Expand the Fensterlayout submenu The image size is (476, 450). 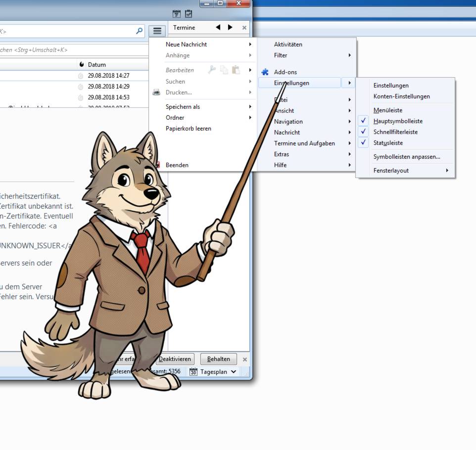tap(411, 171)
